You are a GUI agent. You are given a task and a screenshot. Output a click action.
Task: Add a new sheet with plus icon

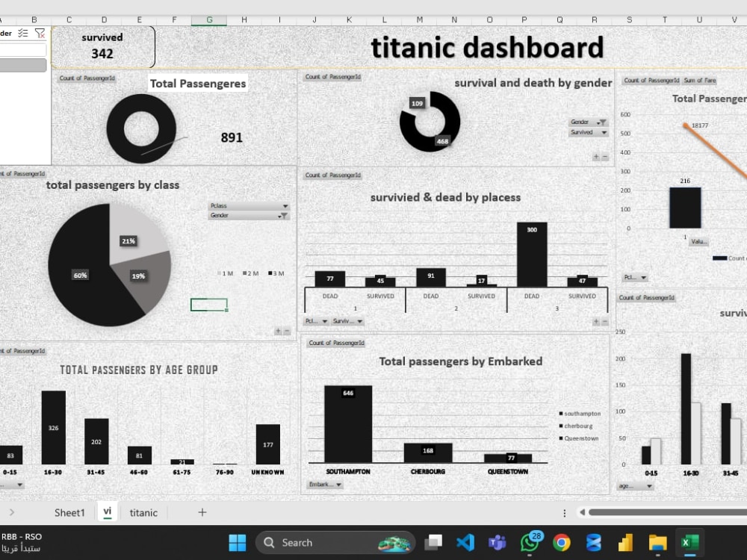click(202, 512)
